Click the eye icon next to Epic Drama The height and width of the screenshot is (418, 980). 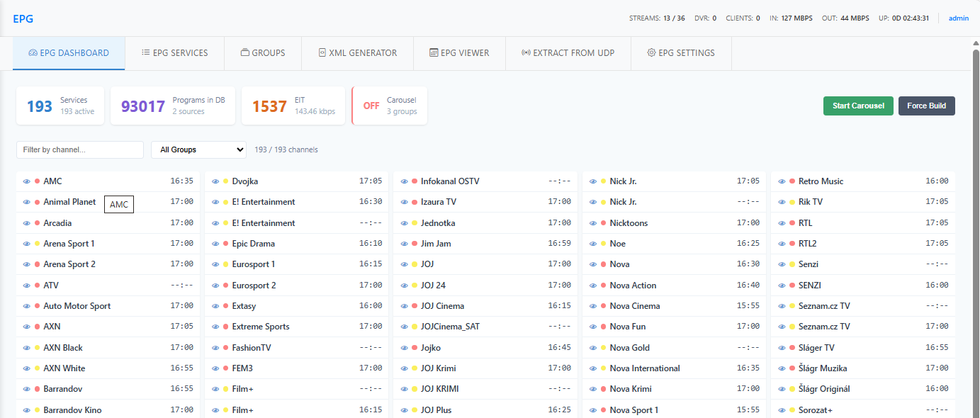(215, 244)
